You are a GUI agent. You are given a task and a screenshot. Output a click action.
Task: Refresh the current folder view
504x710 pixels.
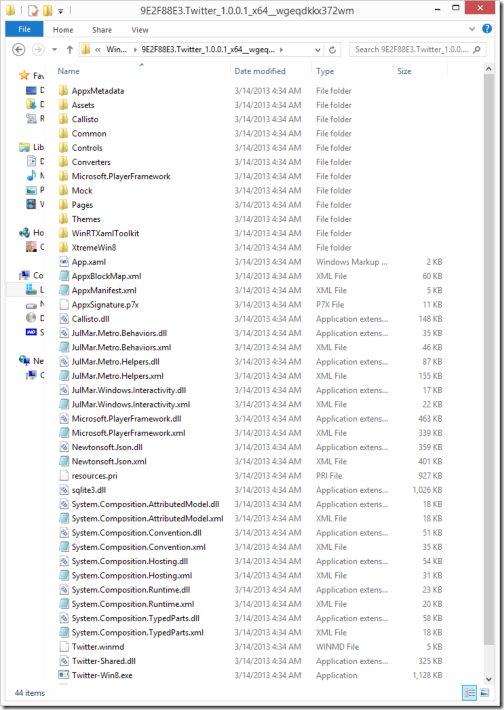332,50
